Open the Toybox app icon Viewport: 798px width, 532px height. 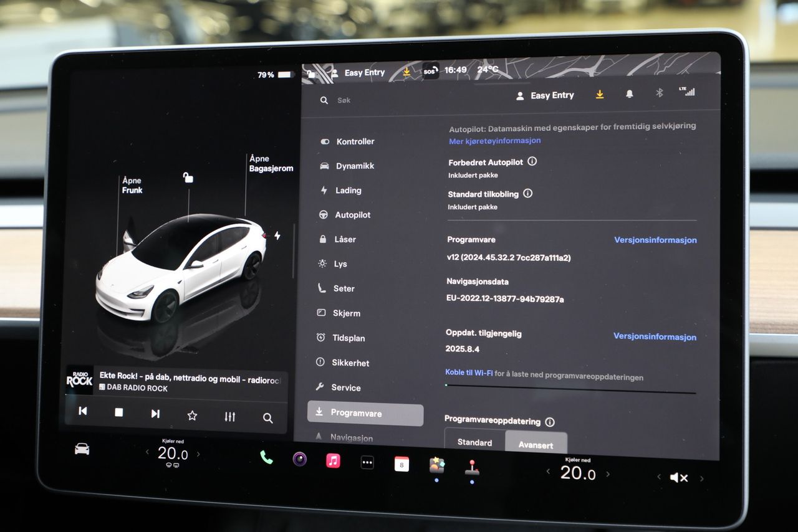436,465
